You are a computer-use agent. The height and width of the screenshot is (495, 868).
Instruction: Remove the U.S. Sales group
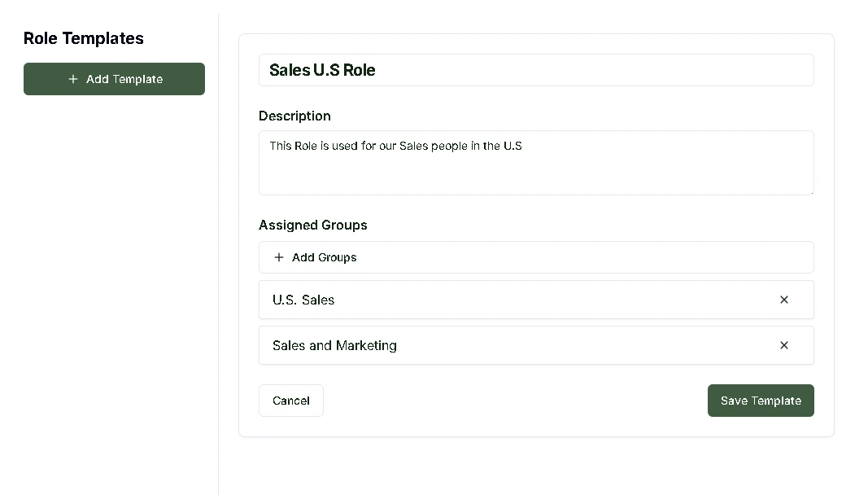pos(784,300)
